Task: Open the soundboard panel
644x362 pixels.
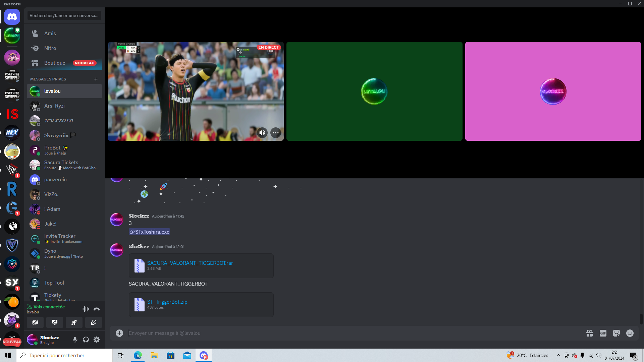Action: point(94,322)
